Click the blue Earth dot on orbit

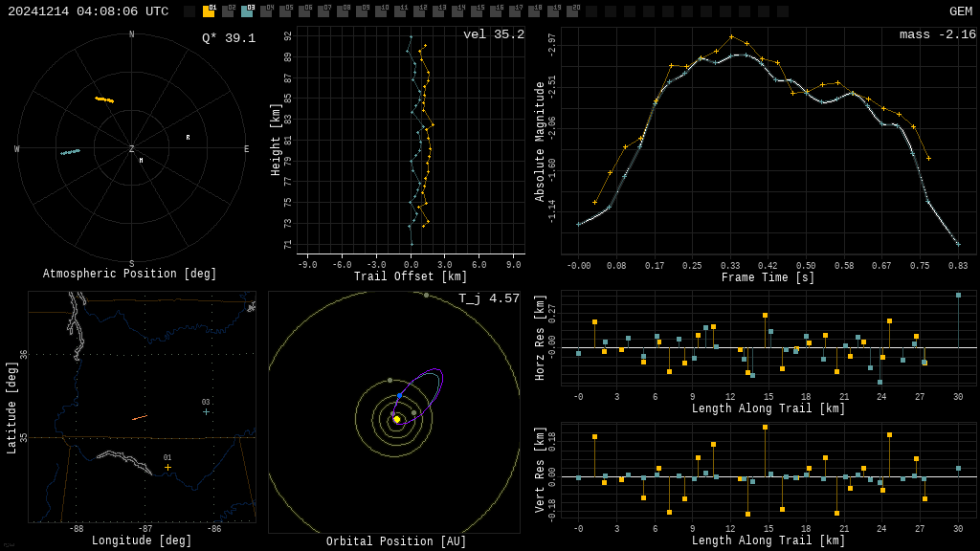[x=399, y=395]
